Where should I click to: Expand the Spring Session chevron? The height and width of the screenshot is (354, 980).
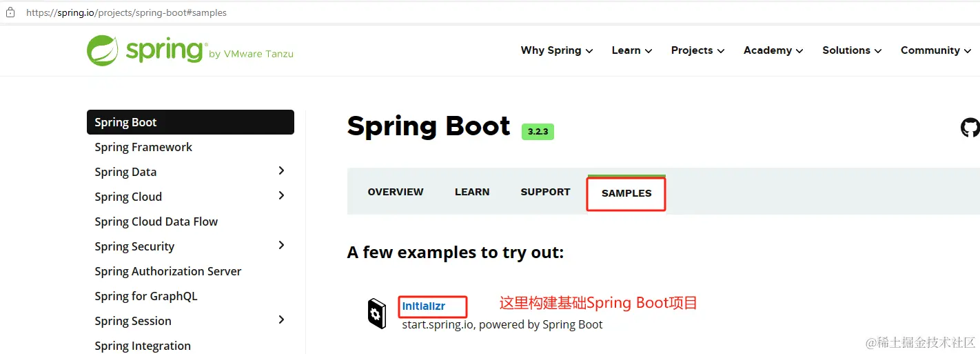pos(281,320)
